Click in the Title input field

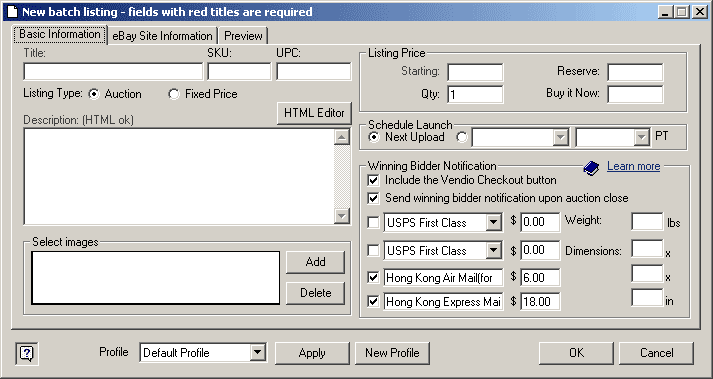pyautogui.click(x=113, y=72)
